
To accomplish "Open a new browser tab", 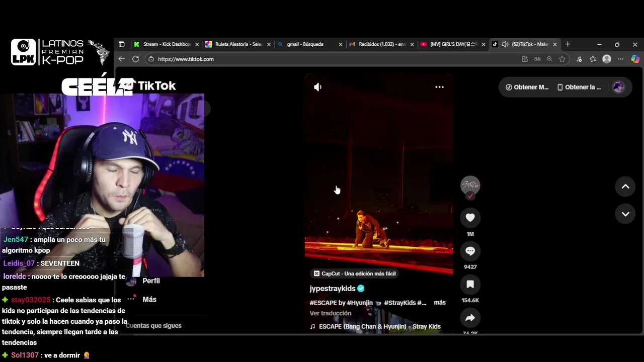I will pos(568,44).
